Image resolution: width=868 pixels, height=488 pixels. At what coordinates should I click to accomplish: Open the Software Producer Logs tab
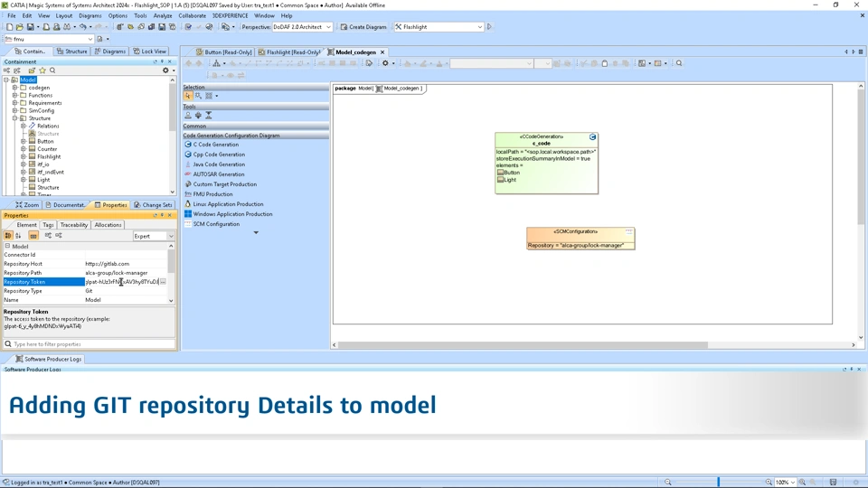[x=48, y=359]
